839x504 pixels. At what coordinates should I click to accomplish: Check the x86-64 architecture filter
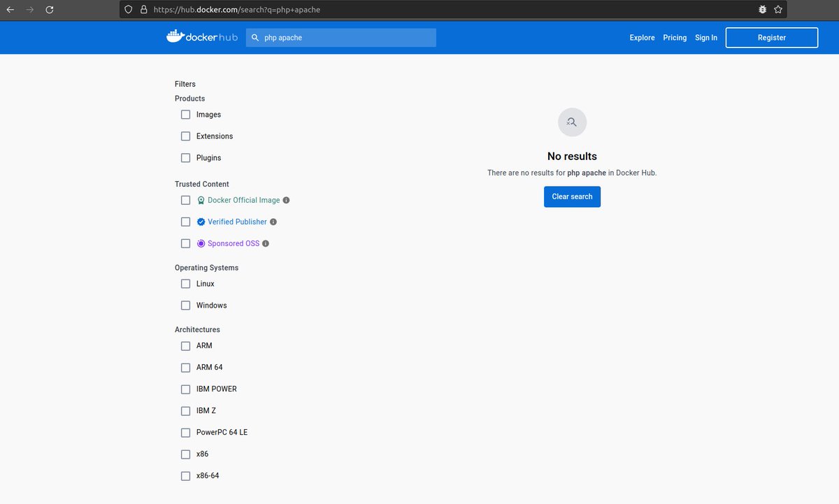185,475
